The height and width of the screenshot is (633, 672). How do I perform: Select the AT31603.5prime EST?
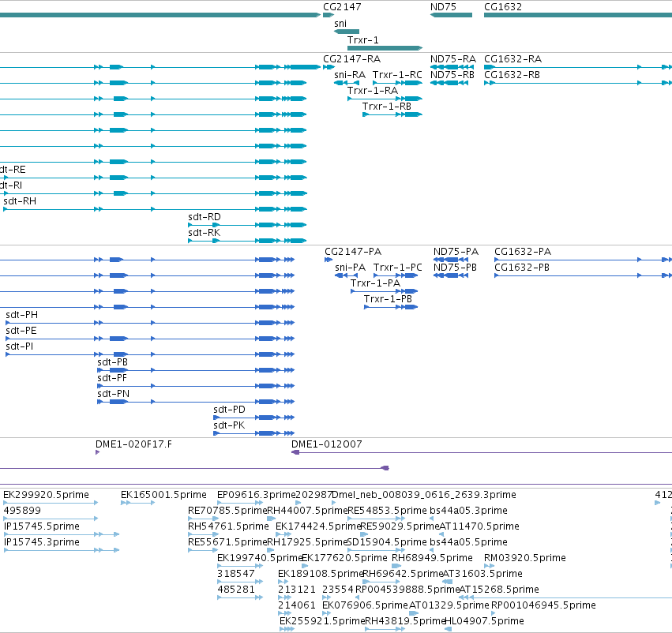448,582
